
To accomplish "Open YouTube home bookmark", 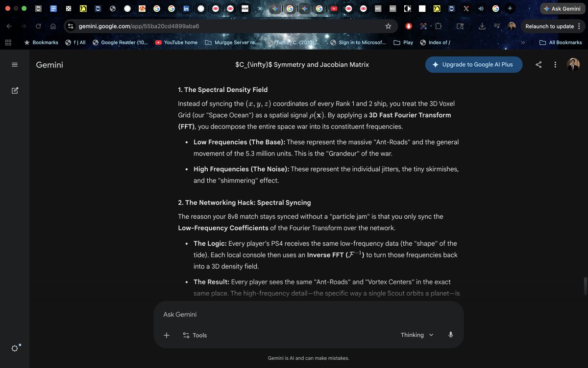I will pos(176,43).
